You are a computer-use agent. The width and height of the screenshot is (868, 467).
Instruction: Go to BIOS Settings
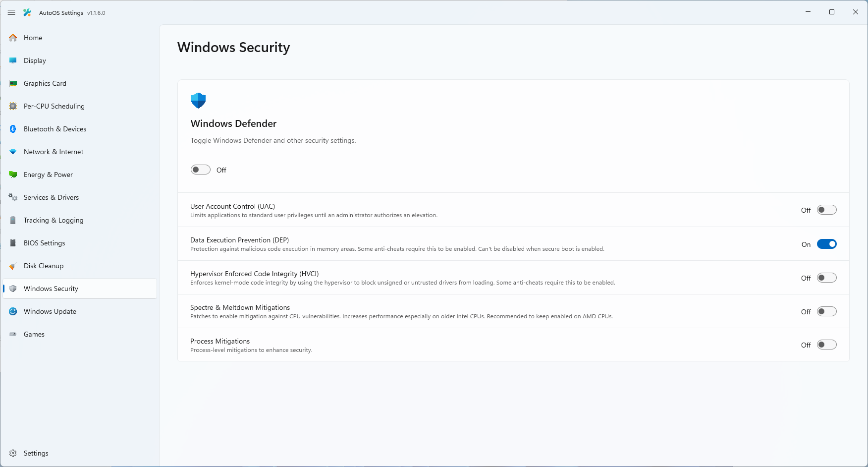click(80, 243)
